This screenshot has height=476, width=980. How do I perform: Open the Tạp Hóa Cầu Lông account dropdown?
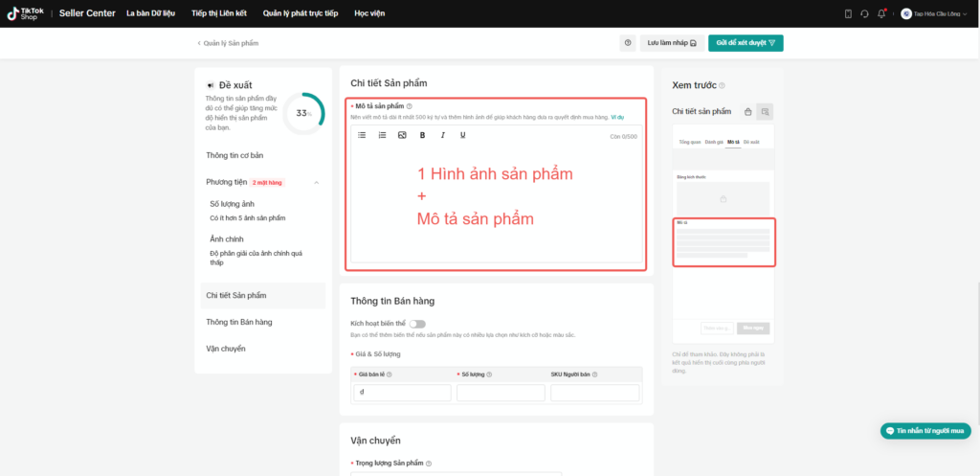point(934,13)
